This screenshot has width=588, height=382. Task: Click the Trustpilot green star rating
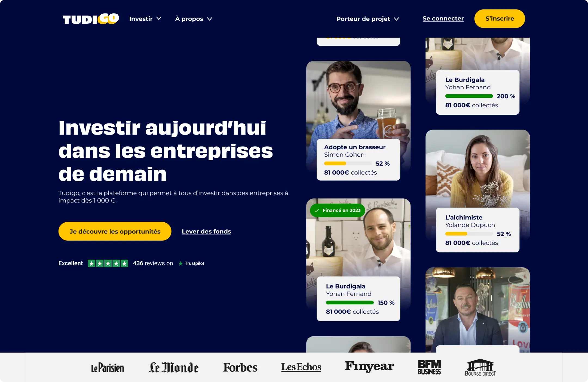click(108, 263)
